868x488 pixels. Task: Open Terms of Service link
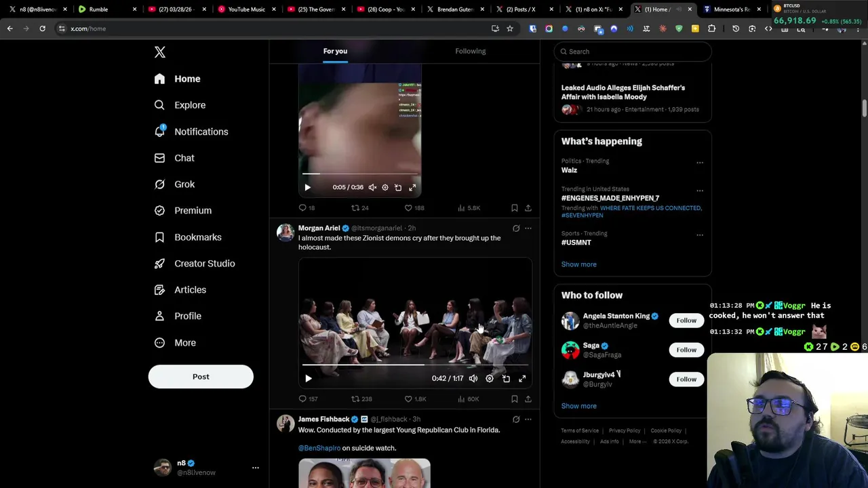click(x=580, y=430)
